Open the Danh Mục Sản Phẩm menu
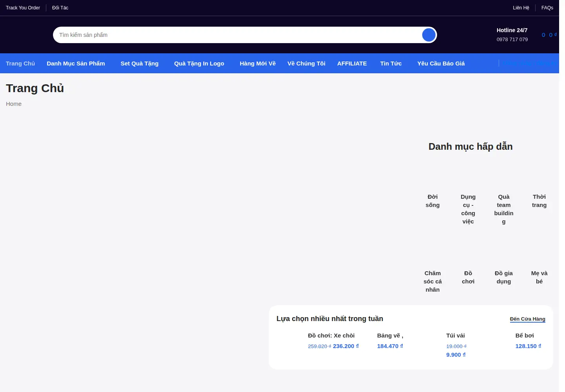This screenshot has width=565, height=392. tap(76, 64)
